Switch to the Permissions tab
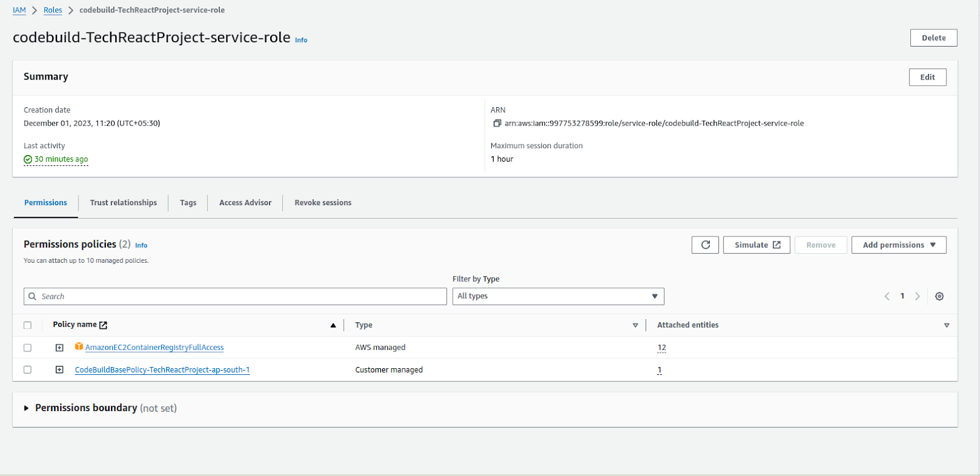 coord(46,203)
